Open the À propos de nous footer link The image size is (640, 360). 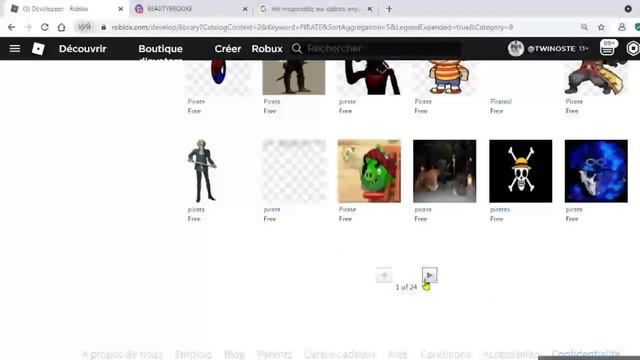(122, 354)
